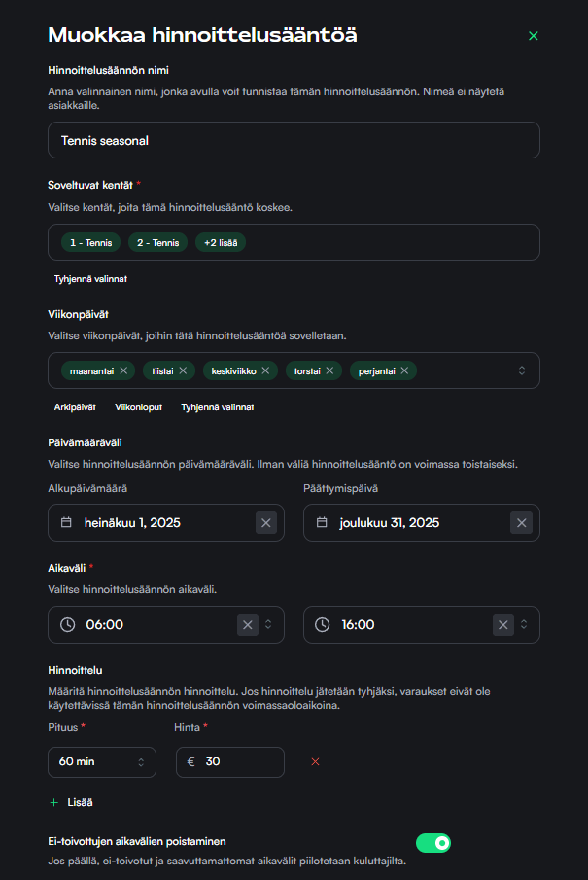Close the pricing rule edit dialog
Viewport: 588px width, 880px height.
533,36
